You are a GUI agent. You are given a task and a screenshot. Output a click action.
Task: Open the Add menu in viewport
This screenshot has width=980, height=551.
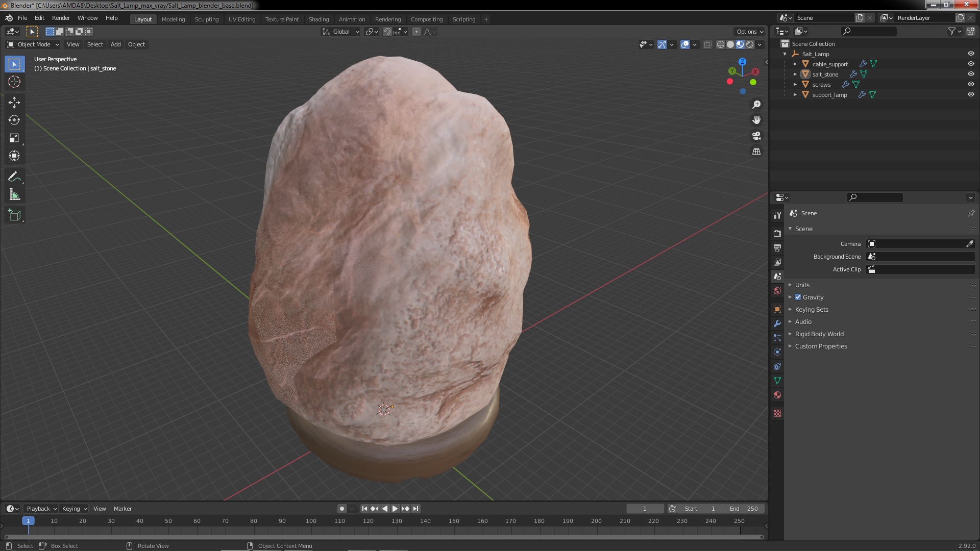[x=116, y=44]
